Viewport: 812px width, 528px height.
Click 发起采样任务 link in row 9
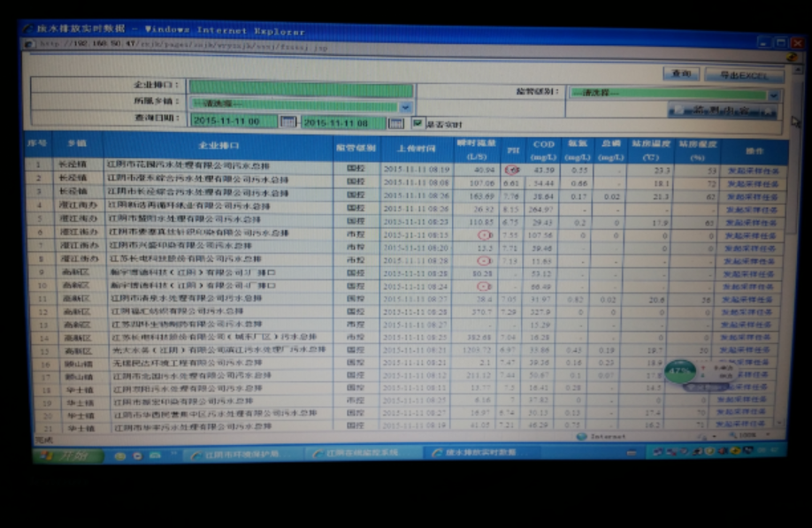point(747,274)
